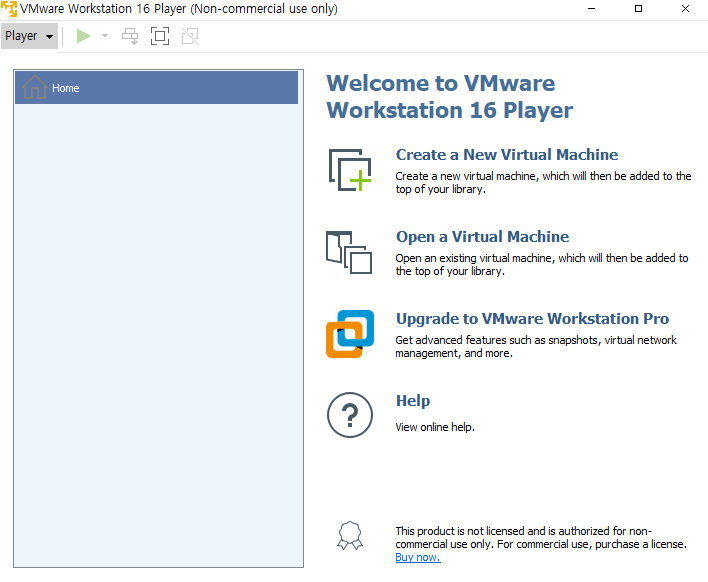Click 'View online help.' text
This screenshot has width=708, height=582.
click(x=435, y=427)
